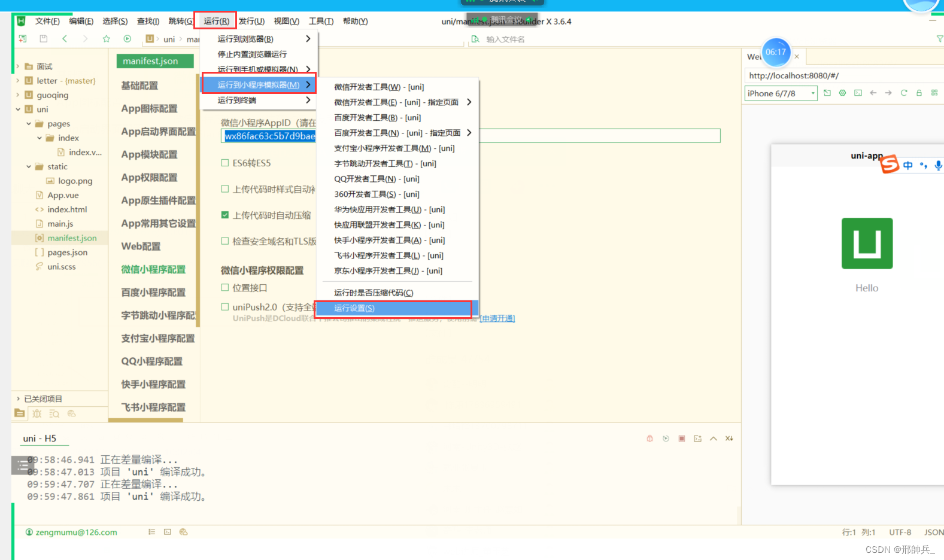Open the 基础配置 settings section
944x560 pixels.
(139, 86)
